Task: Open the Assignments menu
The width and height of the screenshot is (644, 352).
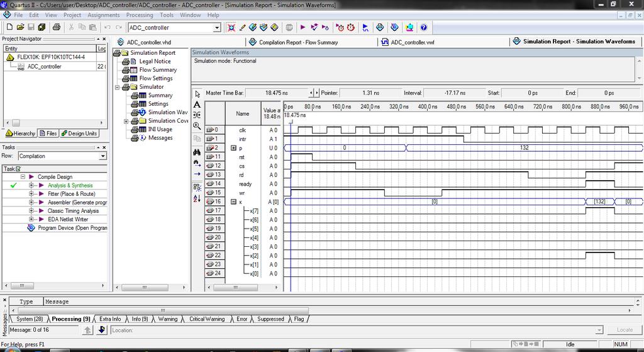Action: [x=104, y=15]
